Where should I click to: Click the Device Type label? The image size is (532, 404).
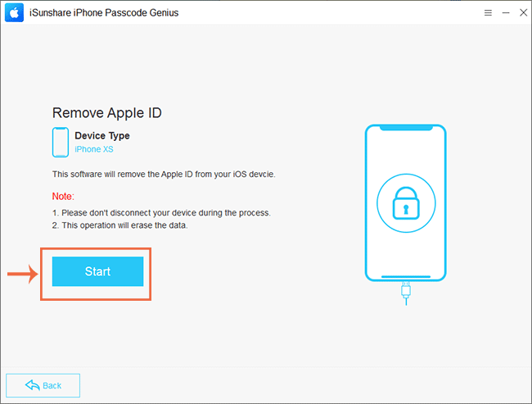pos(102,135)
